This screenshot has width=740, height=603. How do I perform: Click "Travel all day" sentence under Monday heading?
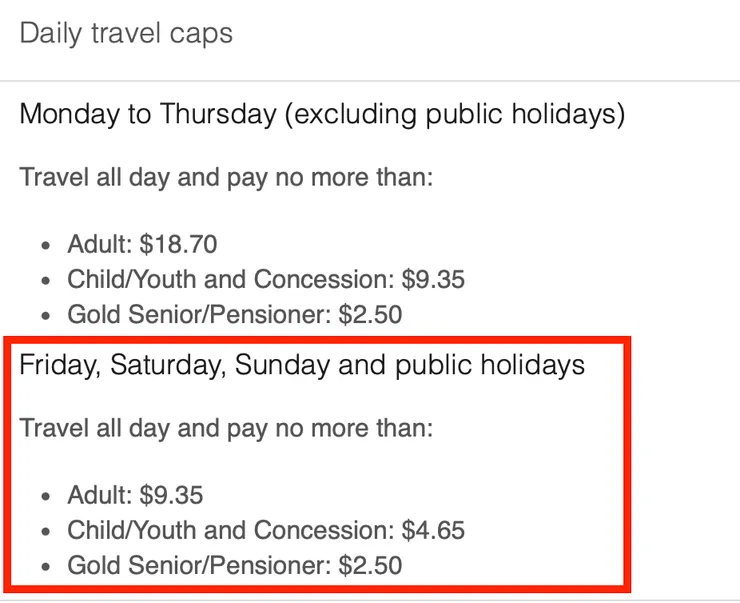[225, 180]
